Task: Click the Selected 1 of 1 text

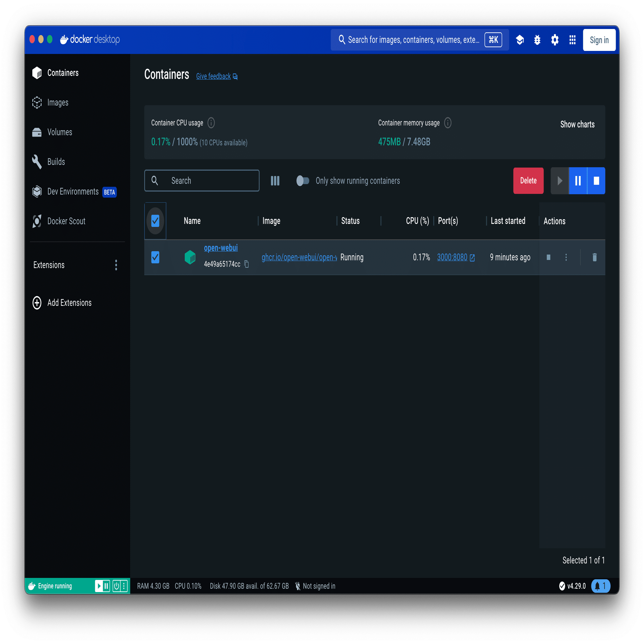Action: point(583,560)
